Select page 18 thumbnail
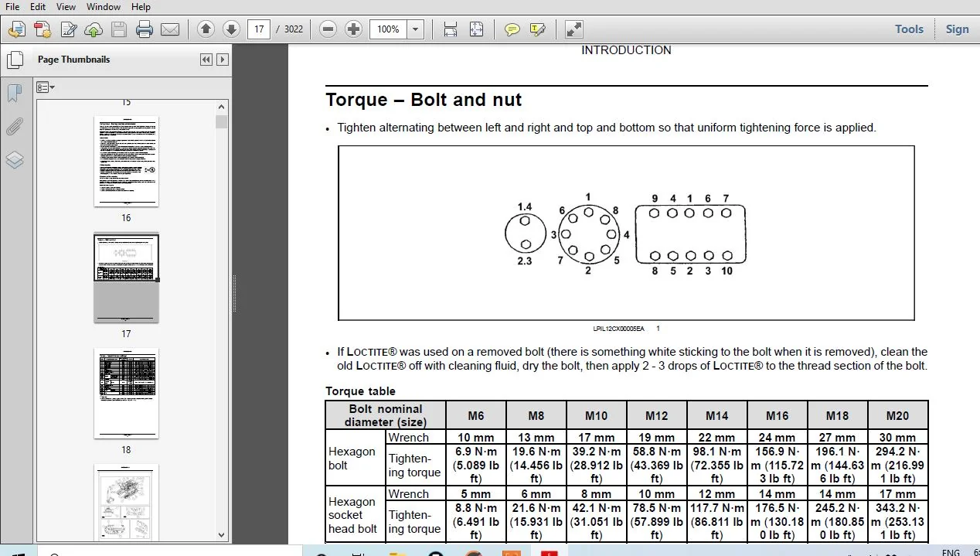 126,394
